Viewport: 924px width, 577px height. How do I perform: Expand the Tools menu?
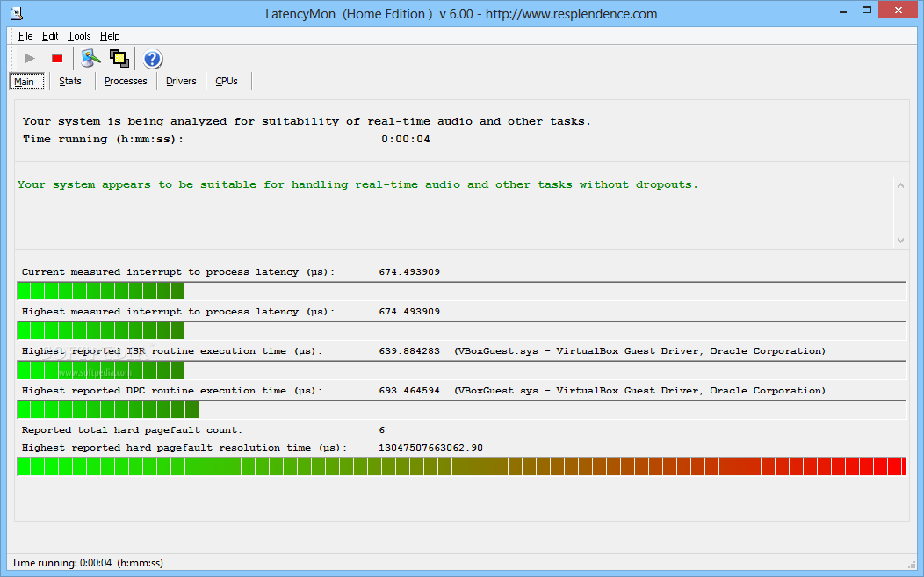[x=79, y=36]
